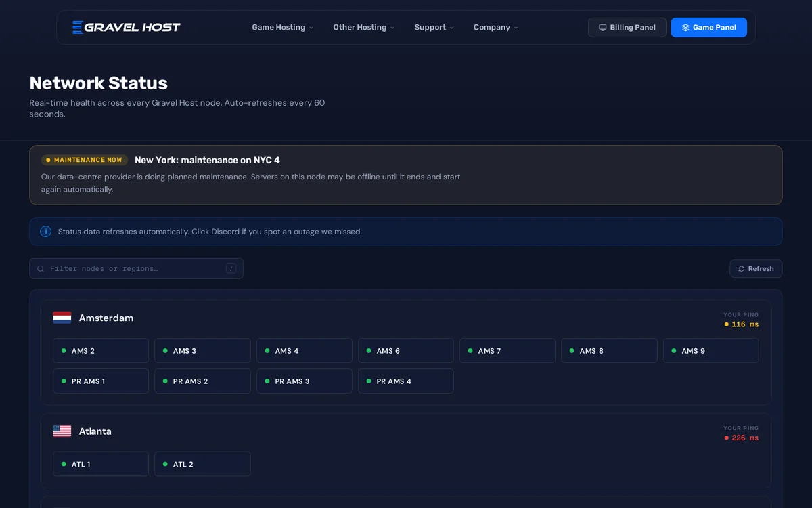Refresh the node status list
The height and width of the screenshot is (508, 812).
tap(756, 269)
